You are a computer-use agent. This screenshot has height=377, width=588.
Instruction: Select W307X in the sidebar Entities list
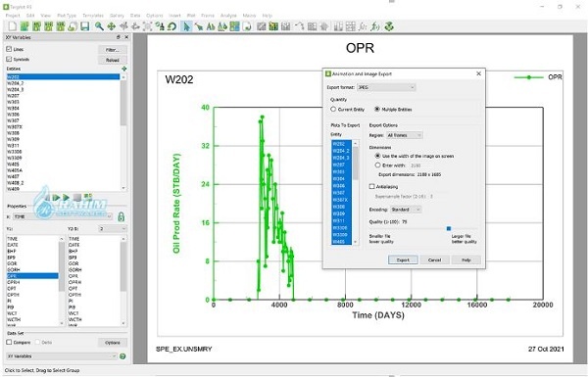pyautogui.click(x=63, y=126)
